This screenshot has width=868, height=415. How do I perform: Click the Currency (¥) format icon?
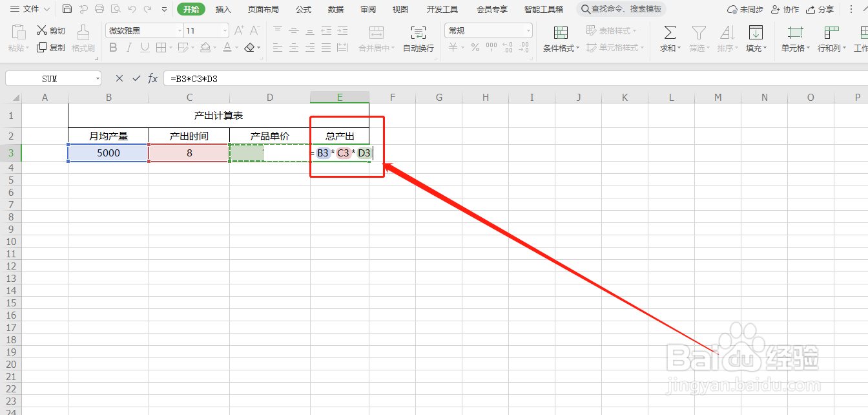[453, 47]
